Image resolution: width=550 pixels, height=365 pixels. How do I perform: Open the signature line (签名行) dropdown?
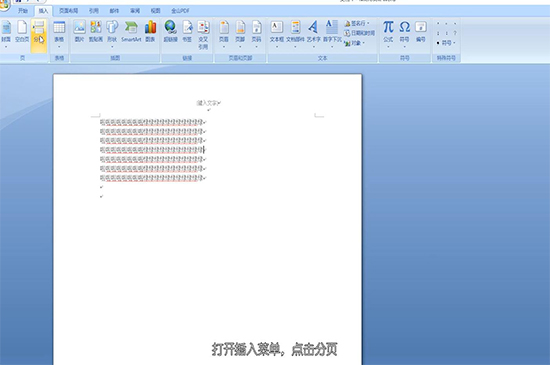(357, 23)
